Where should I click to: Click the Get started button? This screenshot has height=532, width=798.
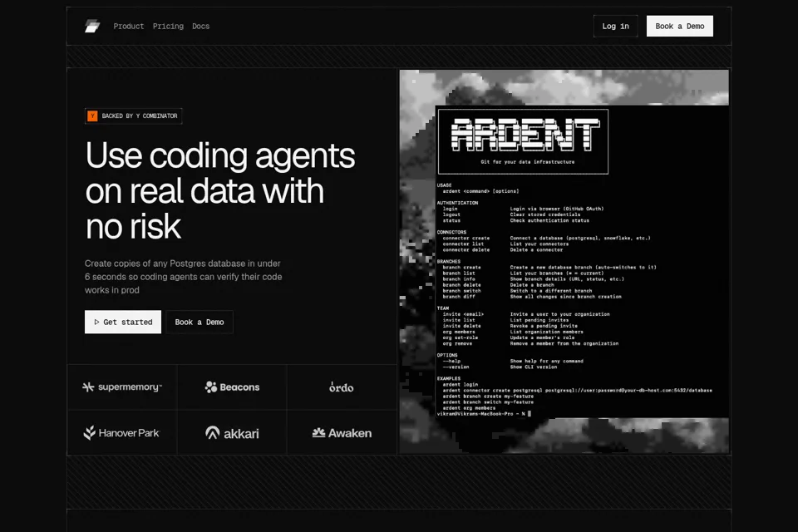point(123,322)
